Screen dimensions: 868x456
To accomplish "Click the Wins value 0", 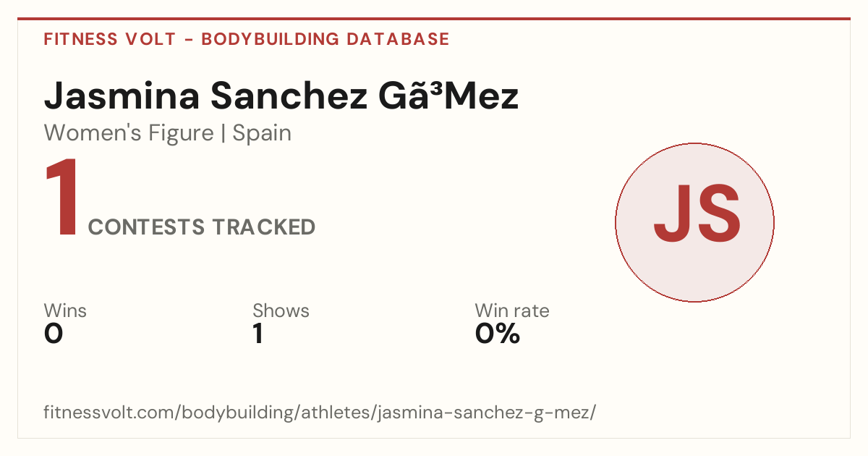I will tap(54, 334).
